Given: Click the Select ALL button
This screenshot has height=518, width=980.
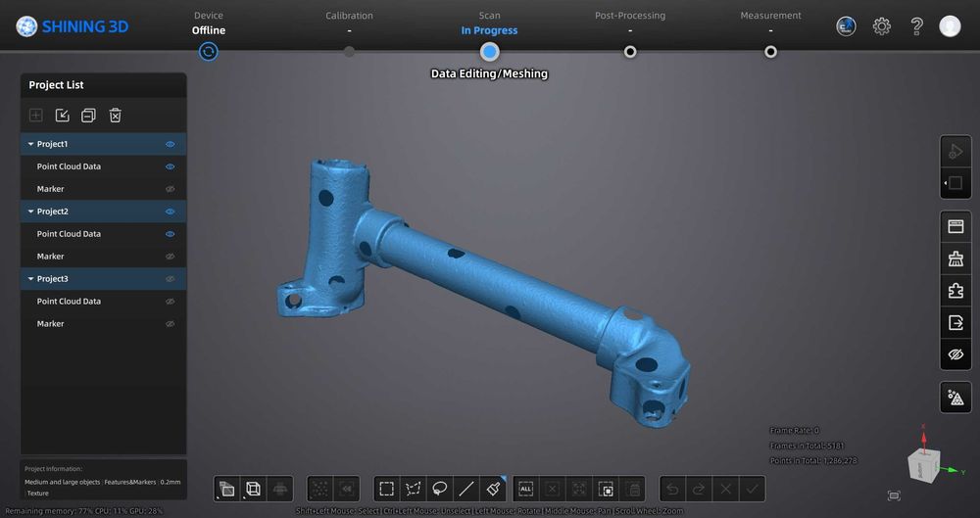Looking at the screenshot, I should (525, 489).
